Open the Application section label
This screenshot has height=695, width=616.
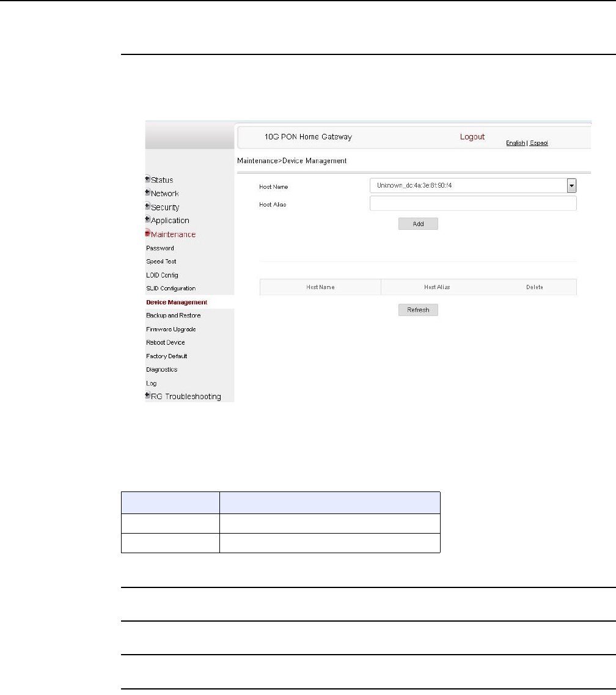click(170, 221)
